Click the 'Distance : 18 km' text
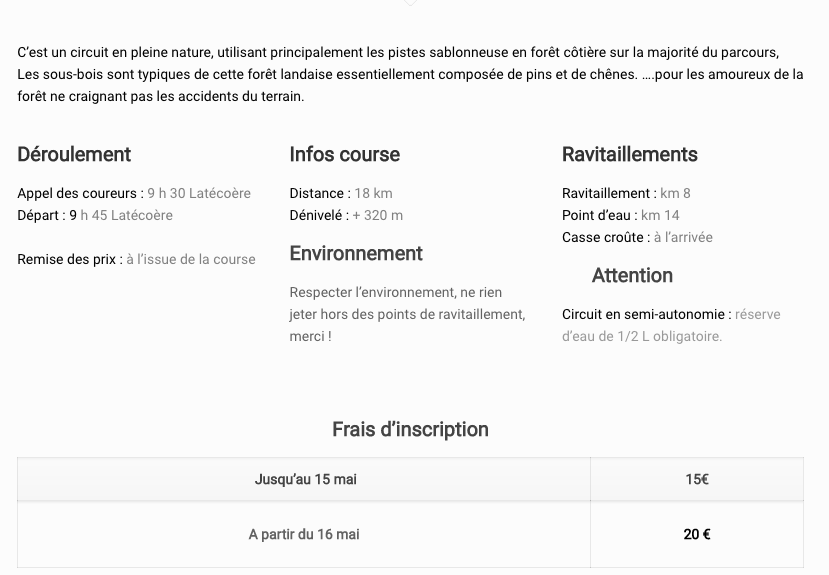 (x=341, y=193)
